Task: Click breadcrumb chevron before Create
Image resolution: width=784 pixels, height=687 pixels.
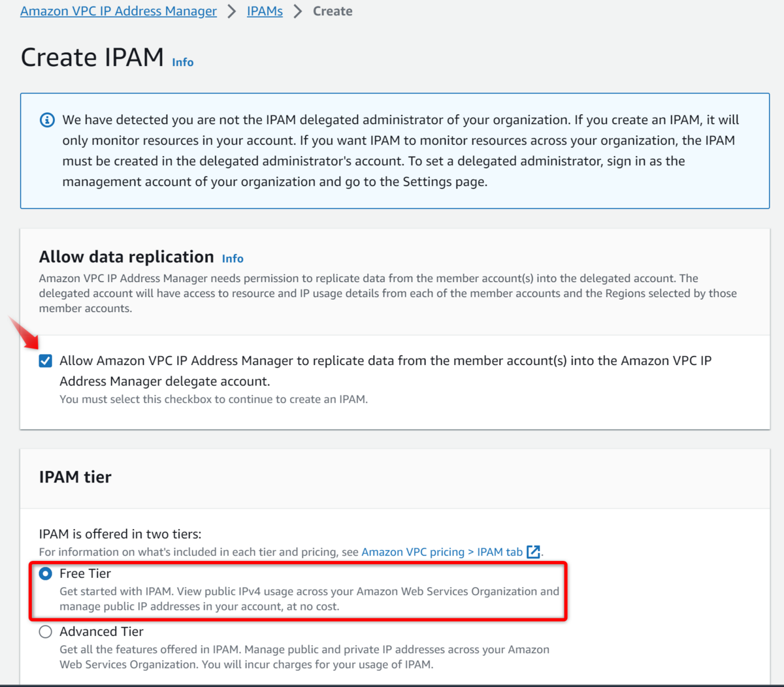Action: pyautogui.click(x=298, y=11)
